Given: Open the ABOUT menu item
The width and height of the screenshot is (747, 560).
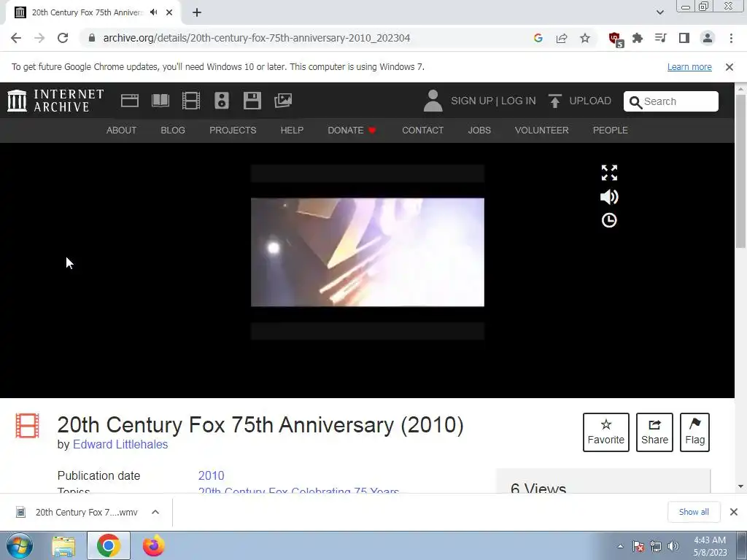Looking at the screenshot, I should pyautogui.click(x=122, y=130).
